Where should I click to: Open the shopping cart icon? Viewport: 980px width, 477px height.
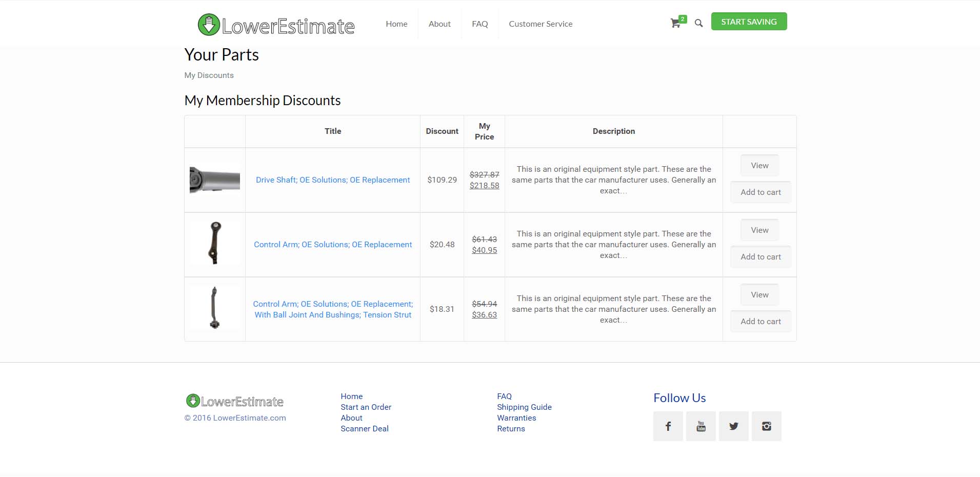click(x=676, y=23)
